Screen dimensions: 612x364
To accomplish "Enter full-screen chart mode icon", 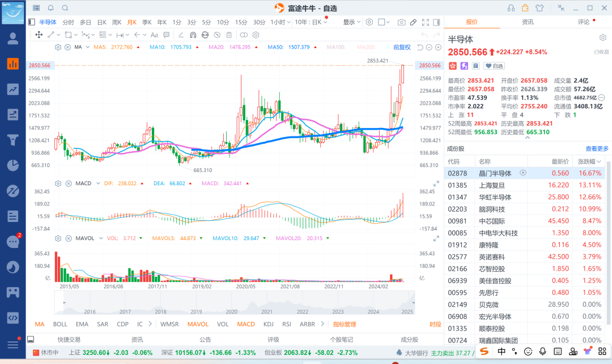I will (426, 22).
